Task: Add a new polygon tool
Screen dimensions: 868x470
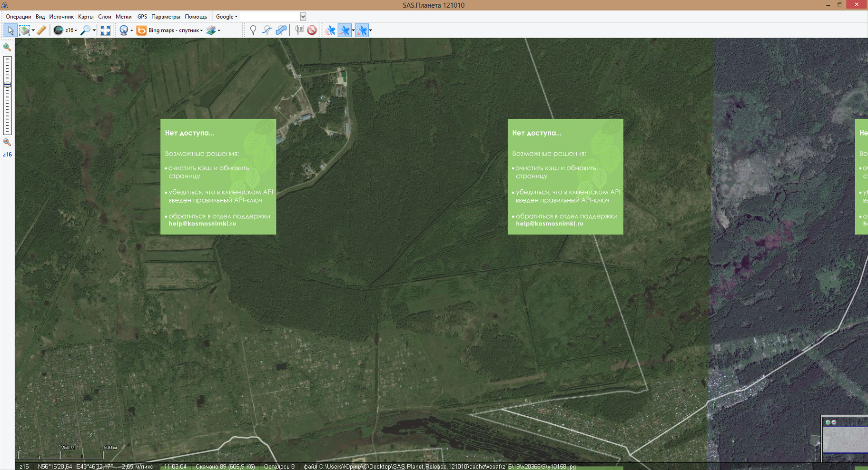Action: tap(281, 30)
